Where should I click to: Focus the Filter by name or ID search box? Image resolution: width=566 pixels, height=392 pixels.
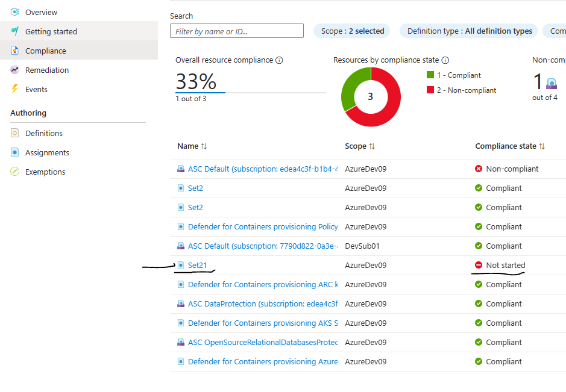[x=237, y=31]
